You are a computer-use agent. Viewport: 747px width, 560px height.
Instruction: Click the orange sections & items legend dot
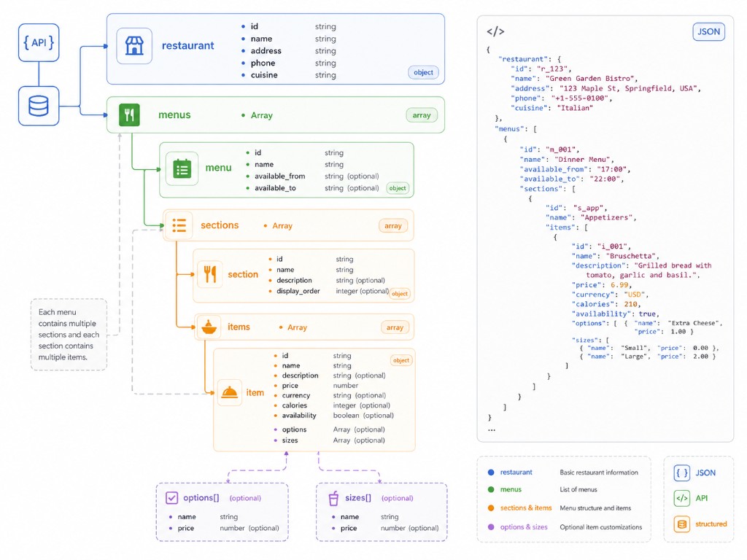point(491,508)
